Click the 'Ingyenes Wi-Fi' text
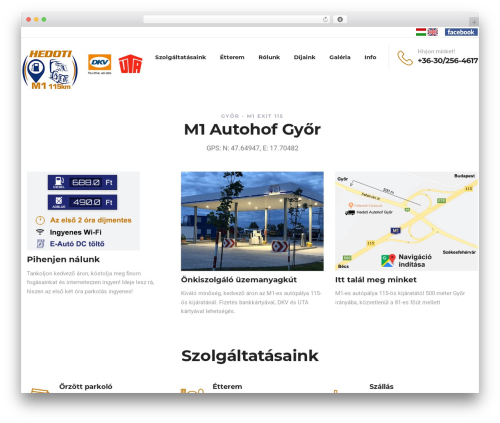500x423 pixels. 76,232
